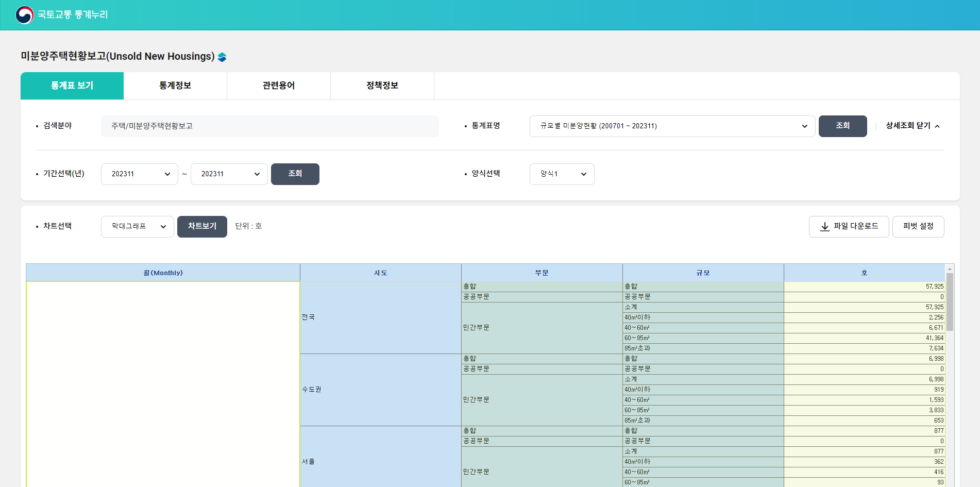Open the 피벗 설정 pivot settings
Viewport: 980px width, 487px height.
pos(918,226)
